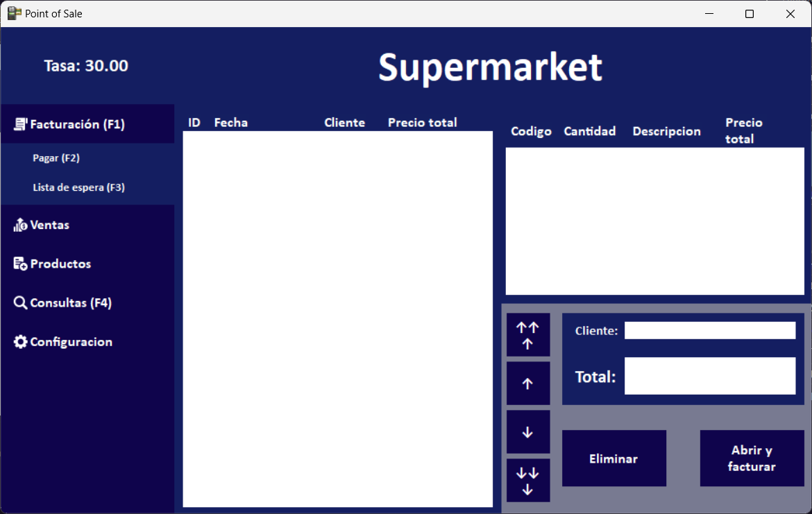Click the Eliminar button

[x=614, y=459]
